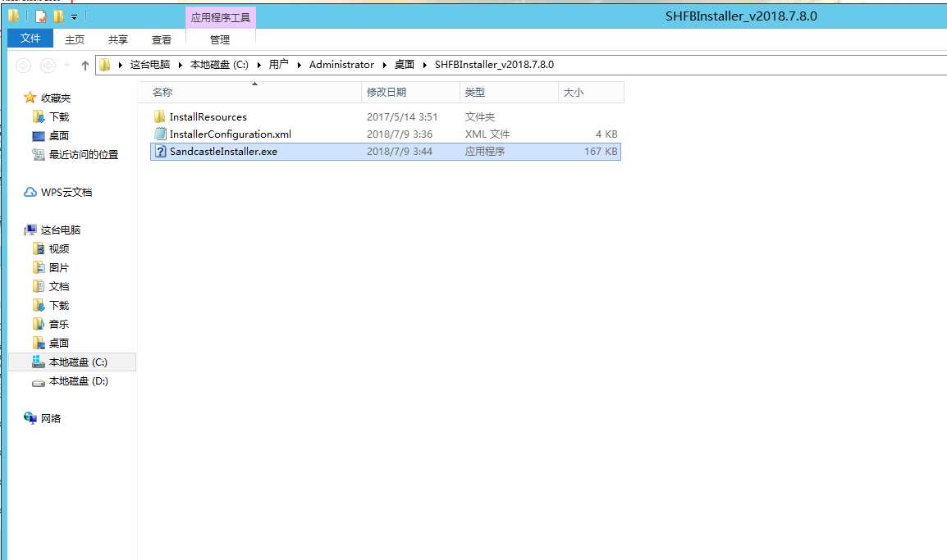Click the properties icon in quick access toolbar
Viewport: 947px width, 560px height.
tap(40, 16)
